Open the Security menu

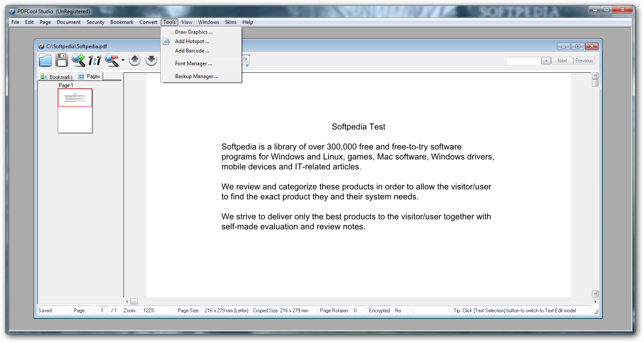(95, 22)
